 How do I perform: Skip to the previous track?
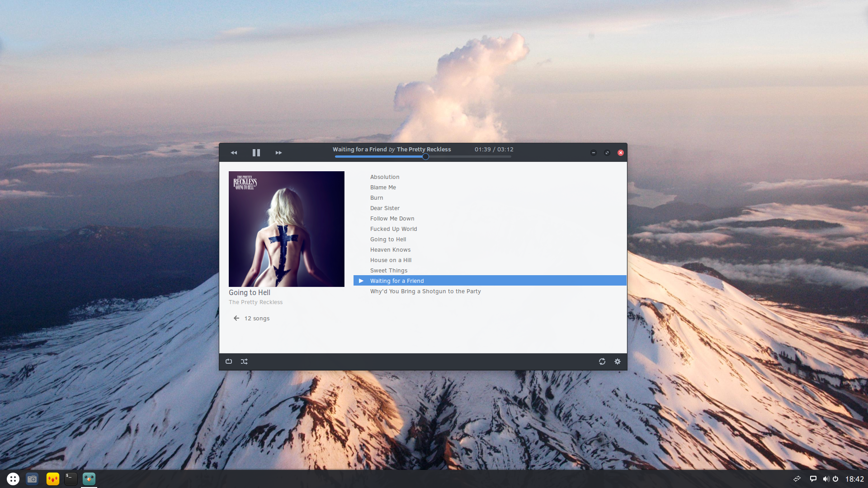point(234,153)
